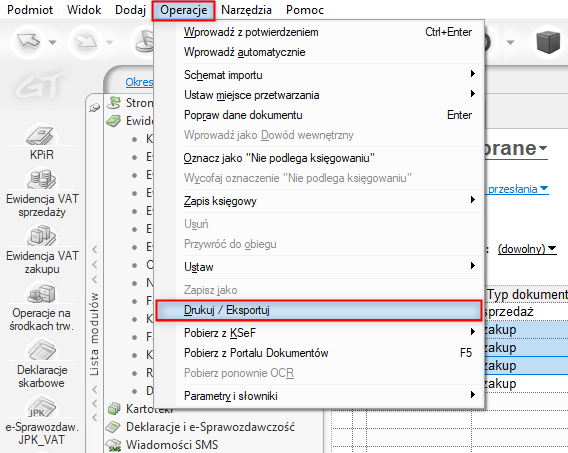Open the (dowolny) filter dropdown
The width and height of the screenshot is (568, 453).
527,249
